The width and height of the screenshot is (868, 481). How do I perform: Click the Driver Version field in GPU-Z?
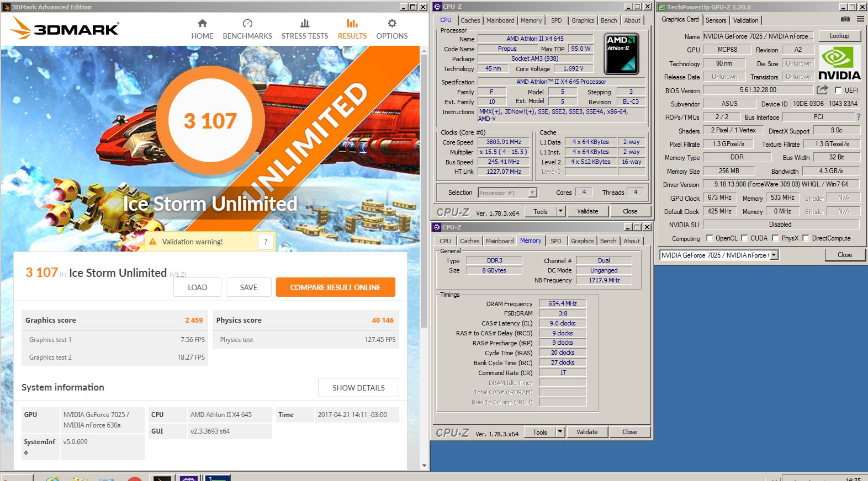tap(781, 184)
